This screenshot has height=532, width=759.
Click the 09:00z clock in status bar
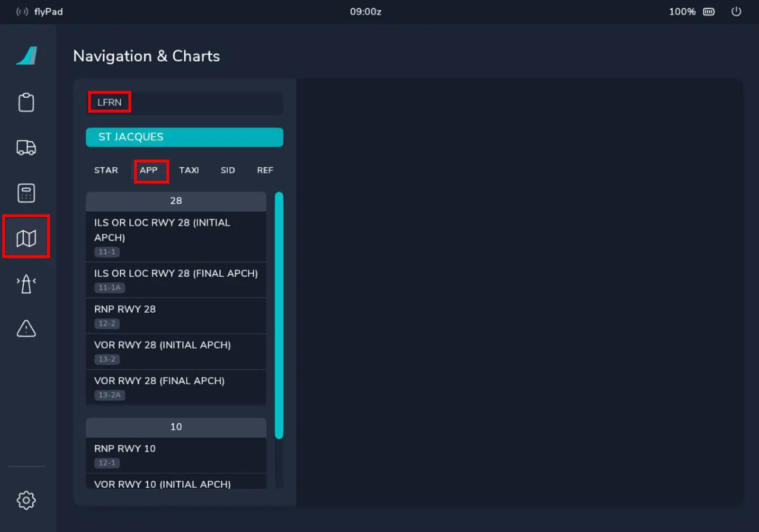click(366, 12)
